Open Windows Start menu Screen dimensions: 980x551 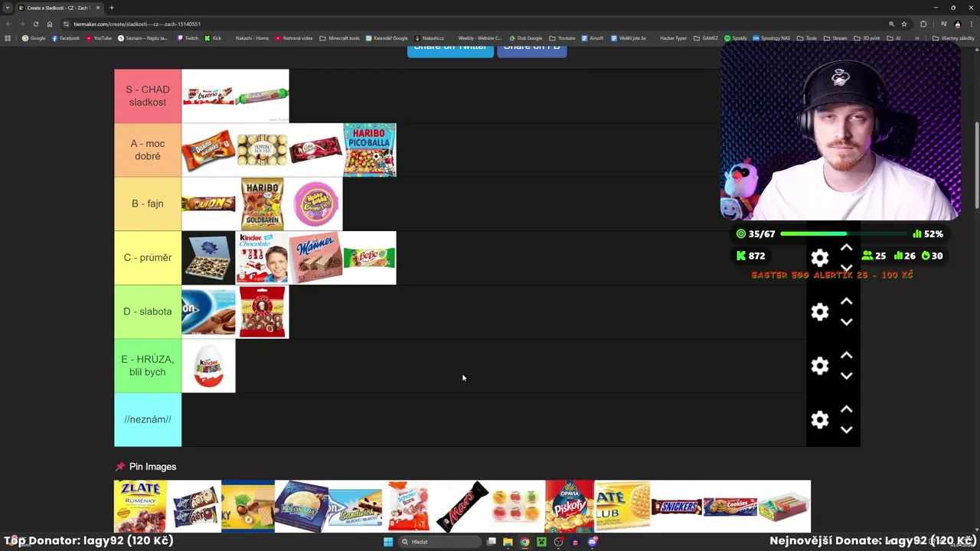click(x=388, y=542)
